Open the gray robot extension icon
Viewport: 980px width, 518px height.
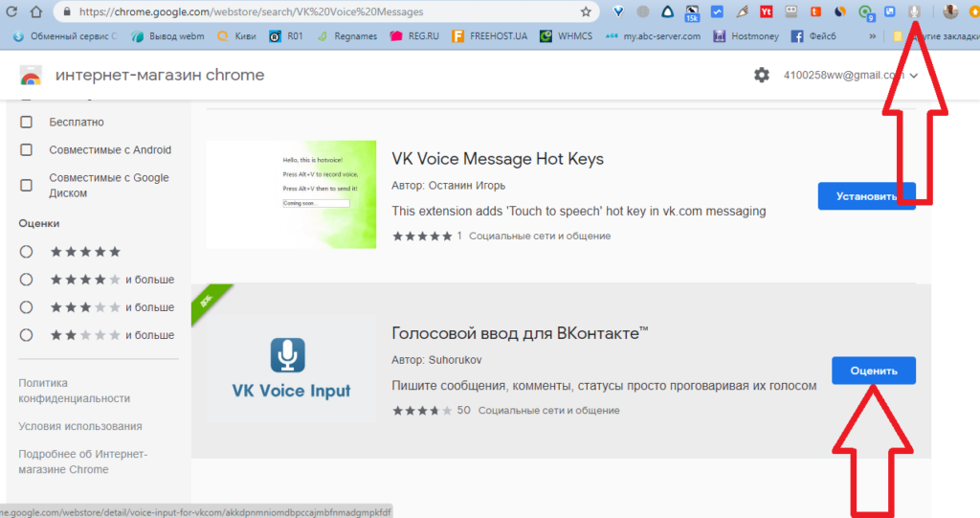point(791,11)
